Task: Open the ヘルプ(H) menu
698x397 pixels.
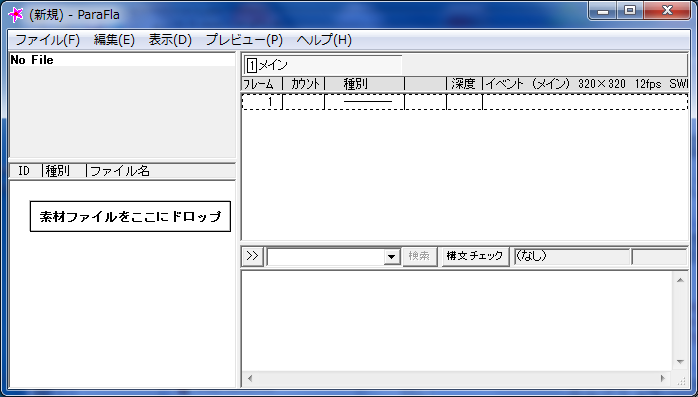Action: (324, 40)
